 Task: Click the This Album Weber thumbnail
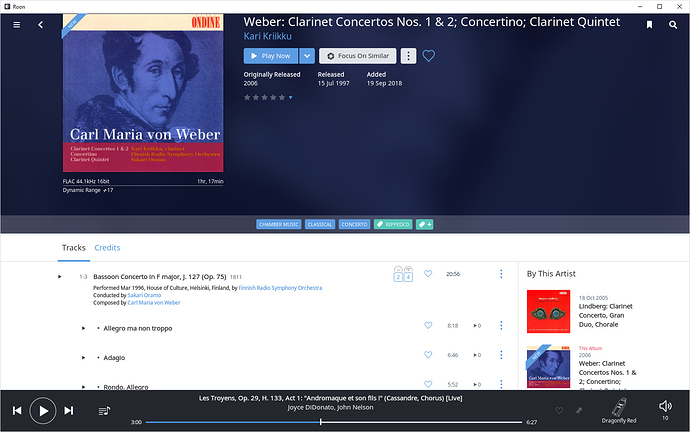pos(548,367)
